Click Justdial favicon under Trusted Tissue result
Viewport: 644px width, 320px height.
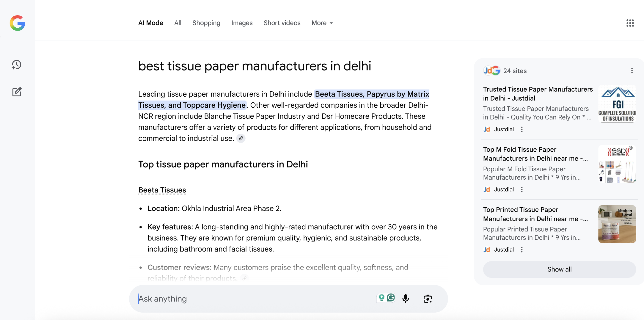point(487,129)
